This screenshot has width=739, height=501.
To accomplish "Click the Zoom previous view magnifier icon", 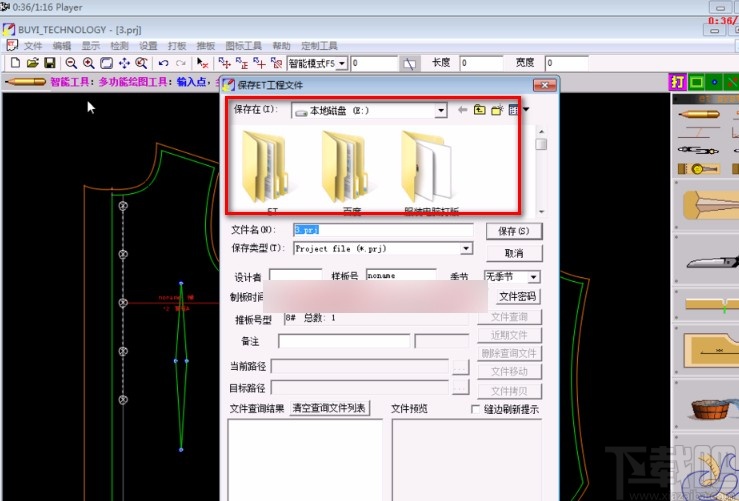I will pyautogui.click(x=141, y=63).
